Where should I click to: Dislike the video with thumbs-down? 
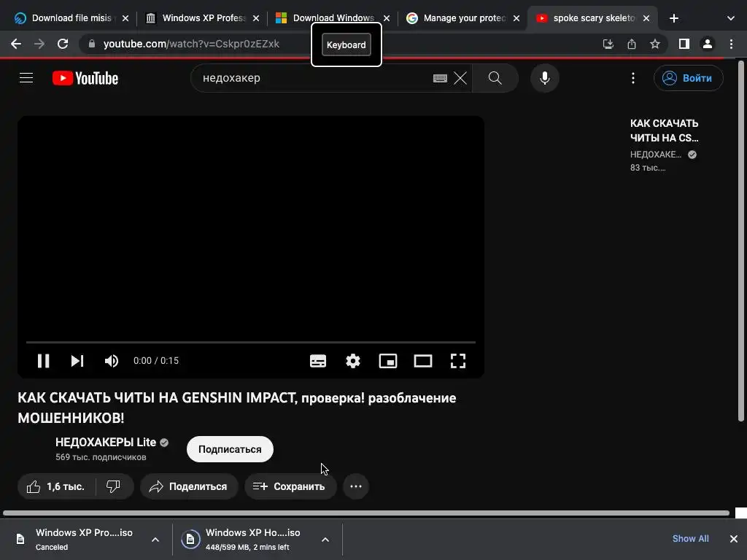tap(113, 486)
